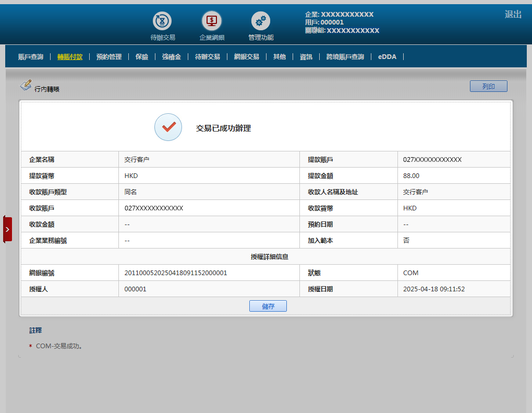Screen dimensions: 532x413
Task: Click the withdrawal amount 88.00
Action: 411,175
